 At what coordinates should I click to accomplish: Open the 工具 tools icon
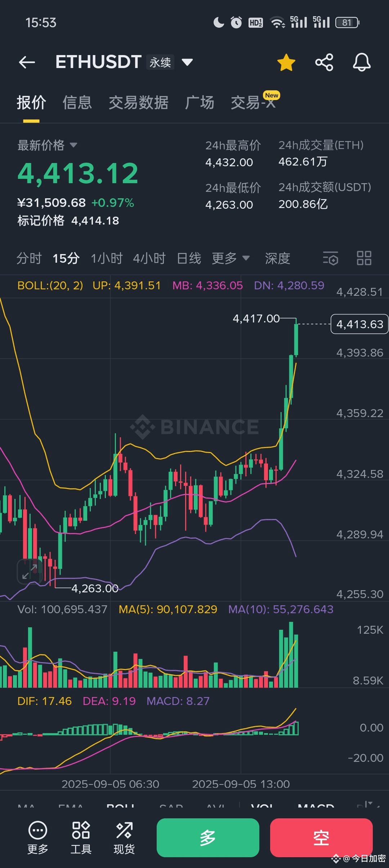tap(81, 837)
